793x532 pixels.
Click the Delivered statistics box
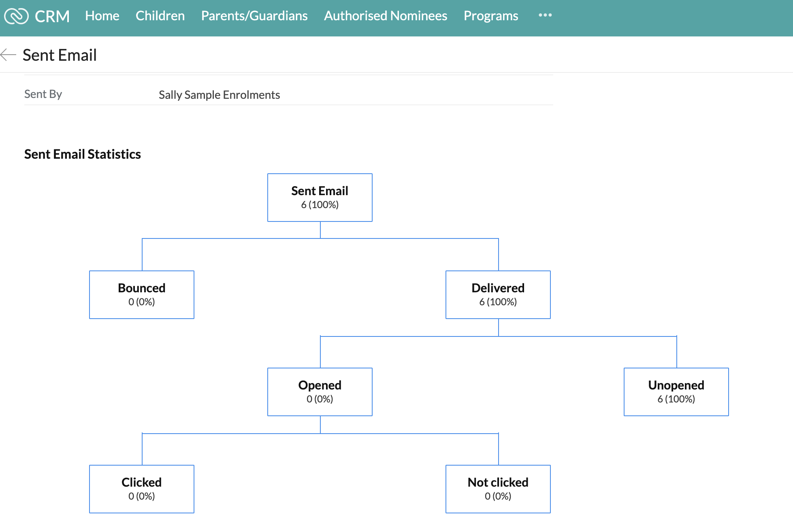click(498, 295)
